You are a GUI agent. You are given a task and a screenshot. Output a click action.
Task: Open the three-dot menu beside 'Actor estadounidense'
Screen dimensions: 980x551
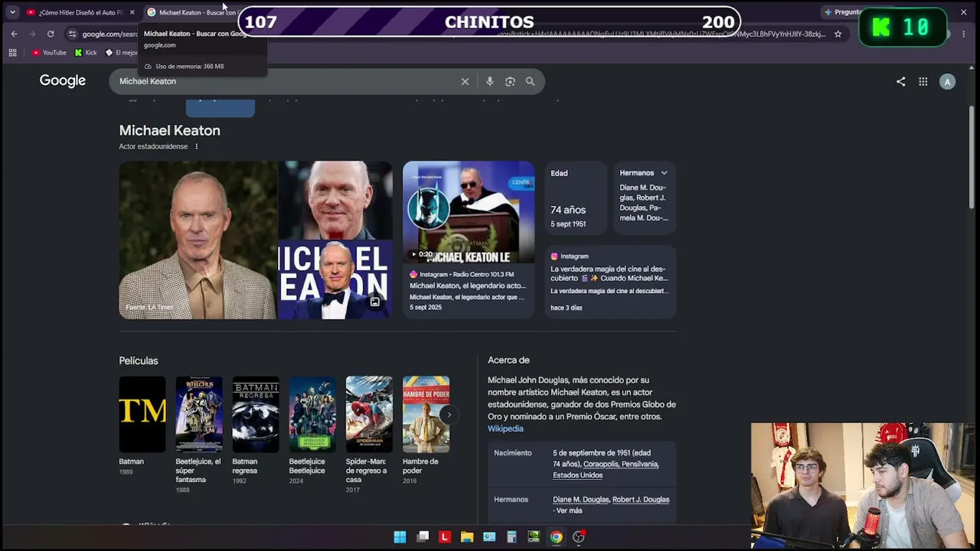[196, 146]
